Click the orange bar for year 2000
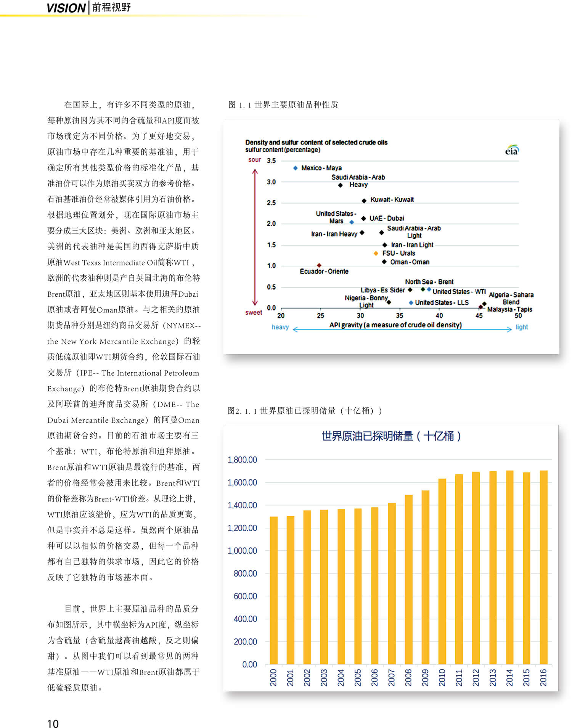 273,590
